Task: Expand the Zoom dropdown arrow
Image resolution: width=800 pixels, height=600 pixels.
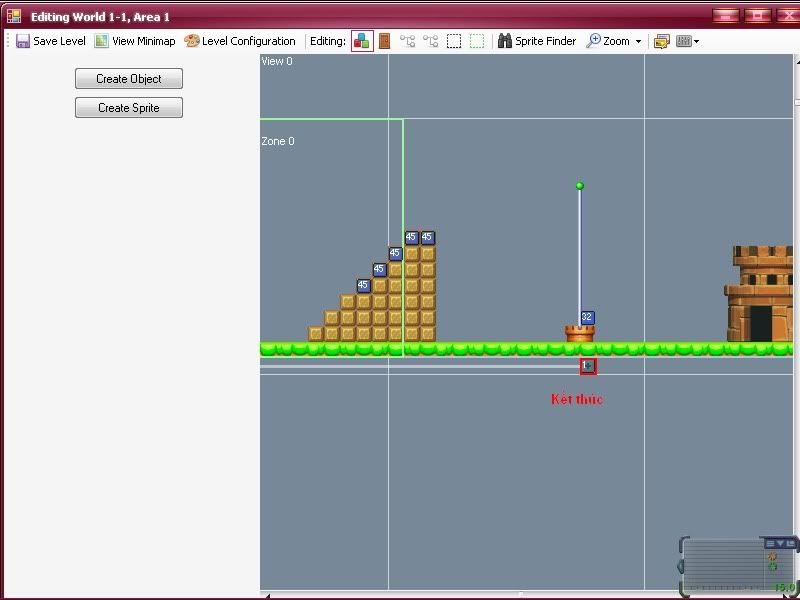Action: pos(638,41)
